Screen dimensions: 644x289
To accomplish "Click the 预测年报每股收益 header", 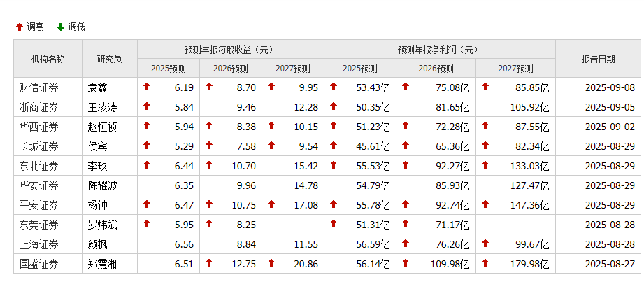I will tap(230, 49).
